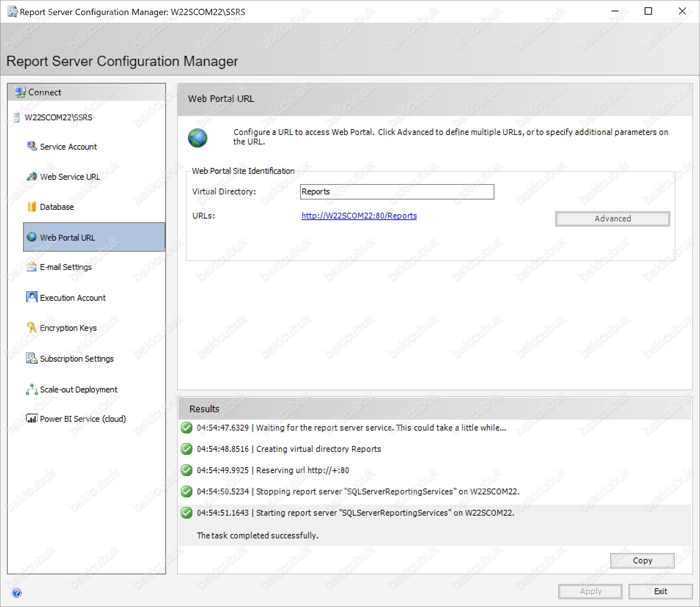This screenshot has width=700, height=607.
Task: Select 'Starting report server' result line
Action: pyautogui.click(x=355, y=513)
